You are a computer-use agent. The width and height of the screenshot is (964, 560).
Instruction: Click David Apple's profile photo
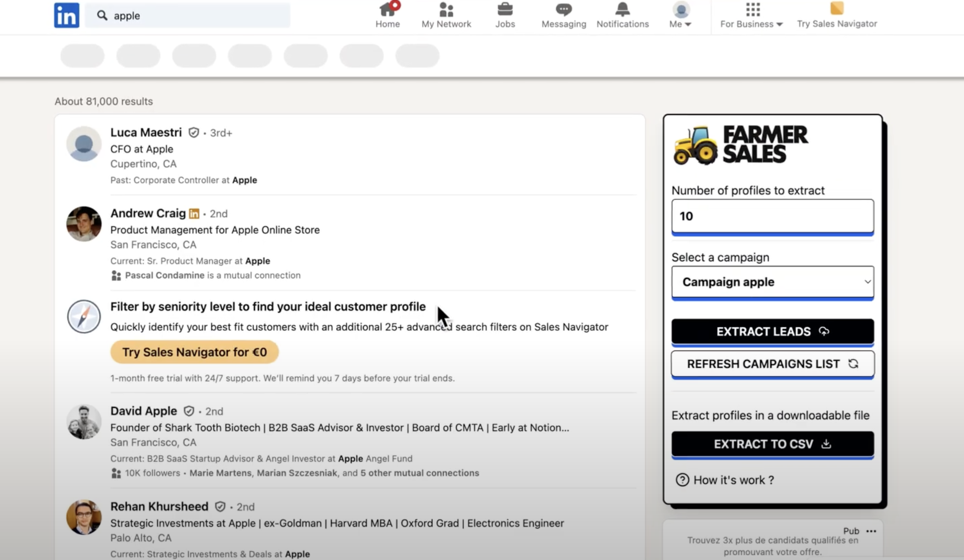click(x=84, y=422)
